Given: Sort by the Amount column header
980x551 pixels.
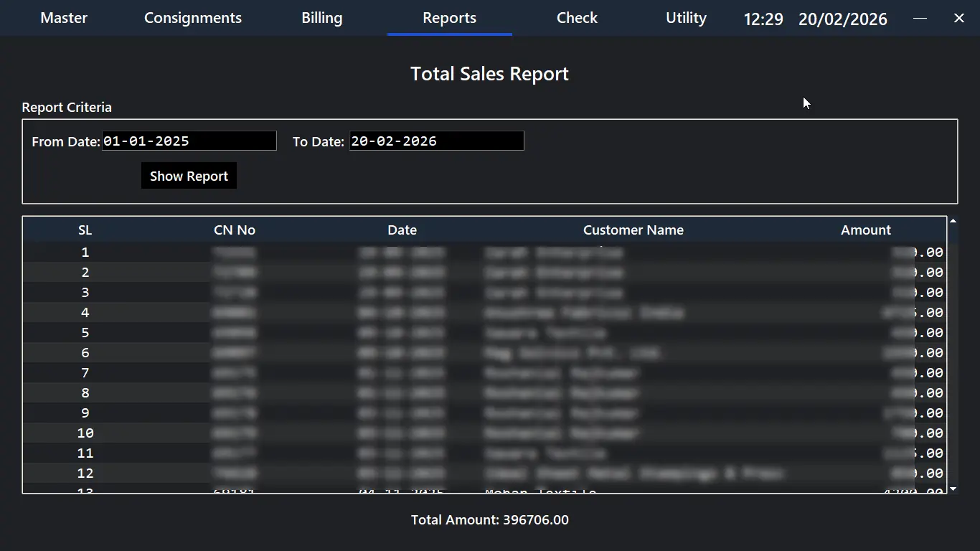Looking at the screenshot, I should click(x=865, y=230).
